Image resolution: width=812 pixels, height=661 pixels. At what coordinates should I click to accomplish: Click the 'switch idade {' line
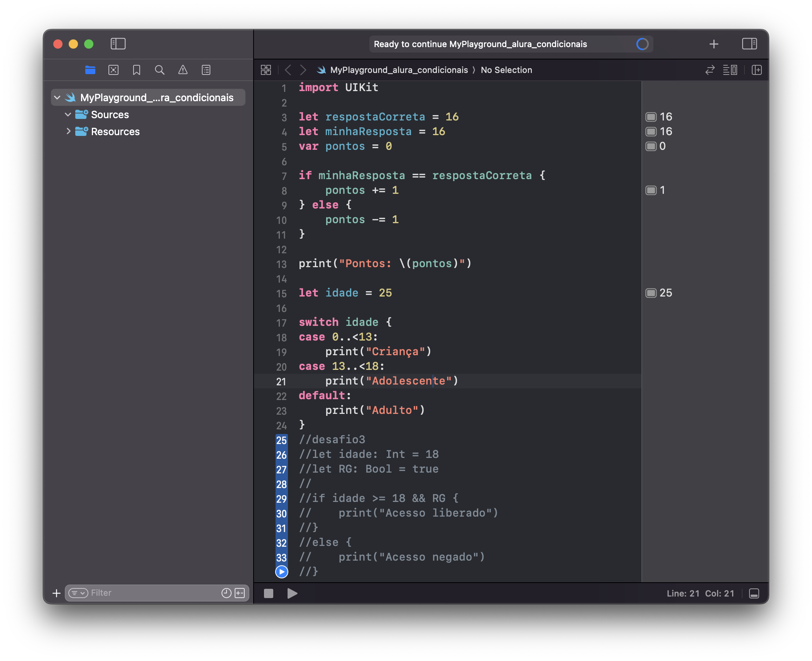tap(345, 322)
